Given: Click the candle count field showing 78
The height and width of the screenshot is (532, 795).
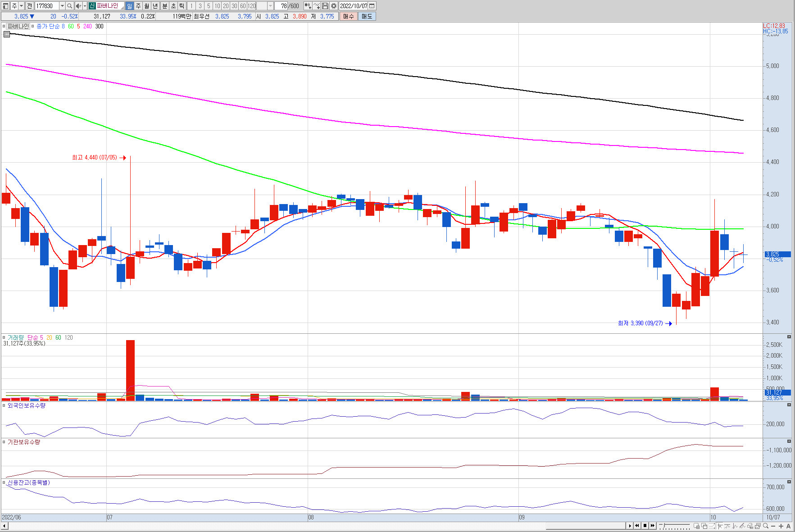Looking at the screenshot, I should tap(282, 6).
